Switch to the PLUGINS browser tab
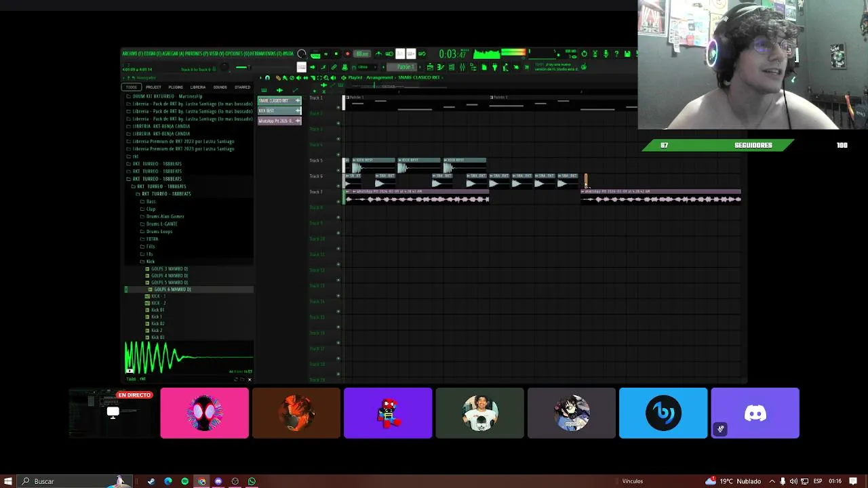This screenshot has height=488, width=868. coord(176,87)
